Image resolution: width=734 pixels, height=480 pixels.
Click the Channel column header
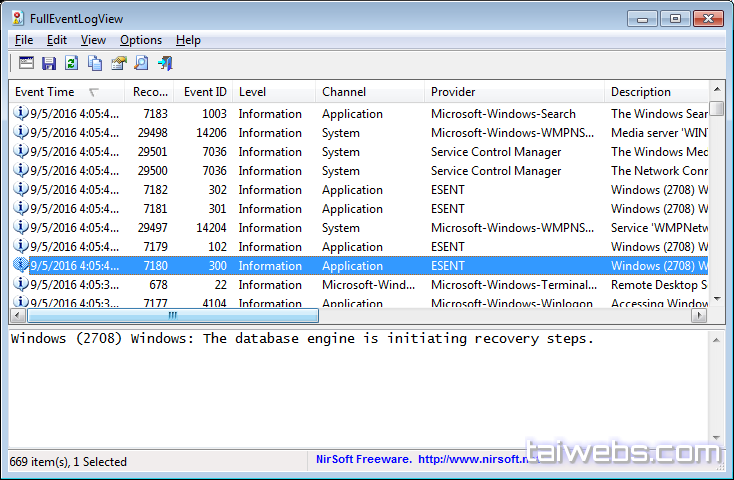click(x=343, y=92)
